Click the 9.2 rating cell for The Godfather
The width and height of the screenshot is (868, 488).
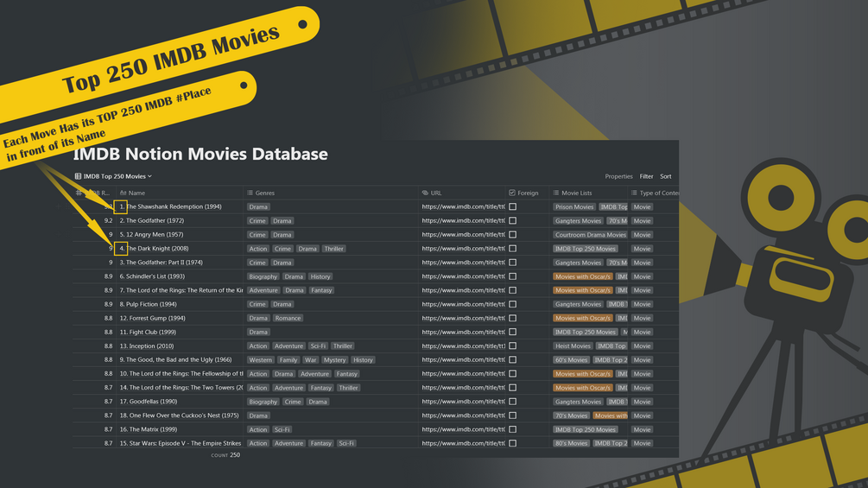tap(109, 221)
